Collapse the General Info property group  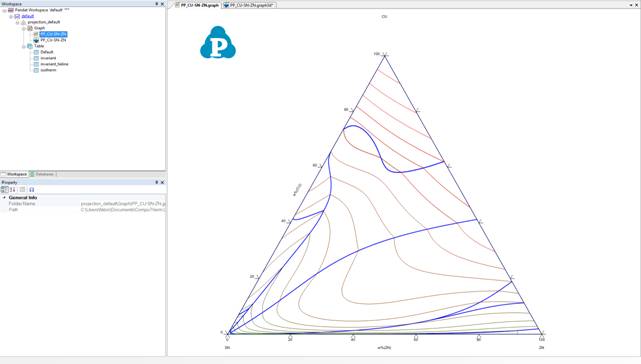click(x=4, y=198)
